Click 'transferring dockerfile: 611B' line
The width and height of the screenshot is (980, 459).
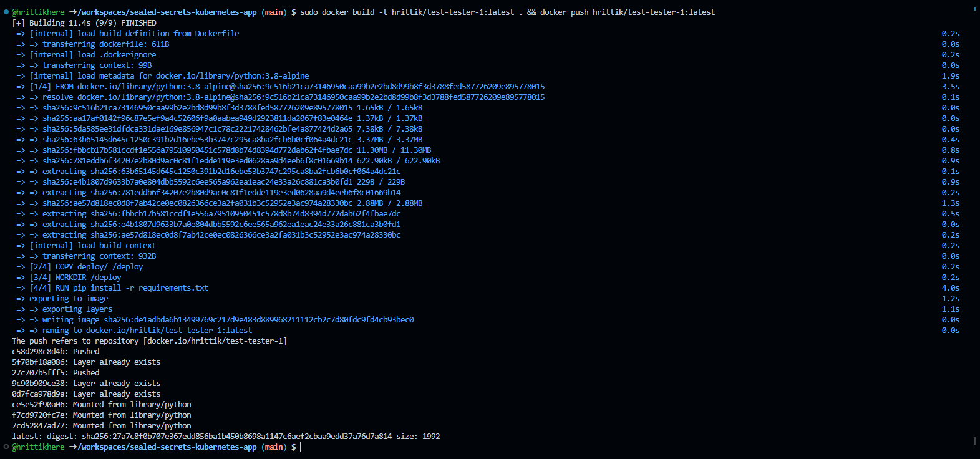coord(105,44)
